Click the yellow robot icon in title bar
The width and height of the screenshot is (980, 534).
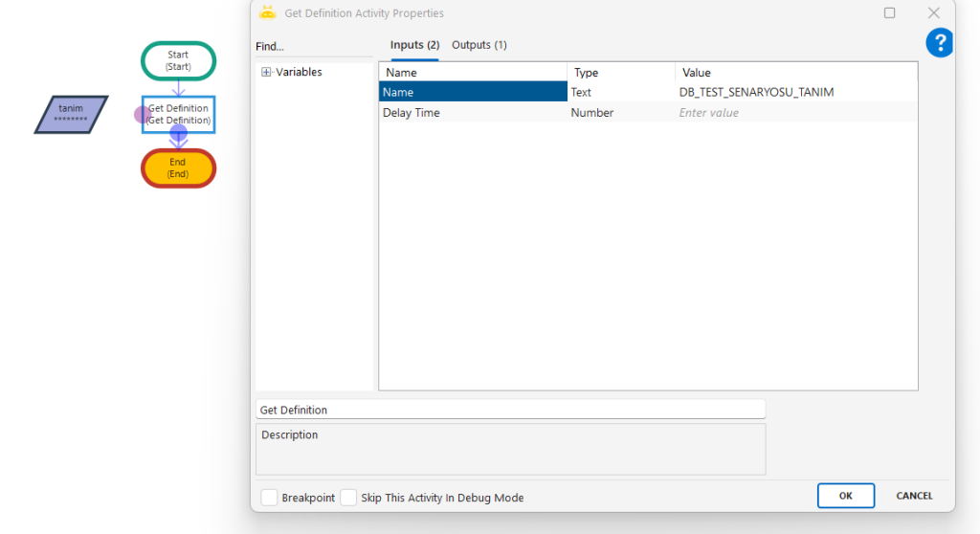tap(268, 13)
